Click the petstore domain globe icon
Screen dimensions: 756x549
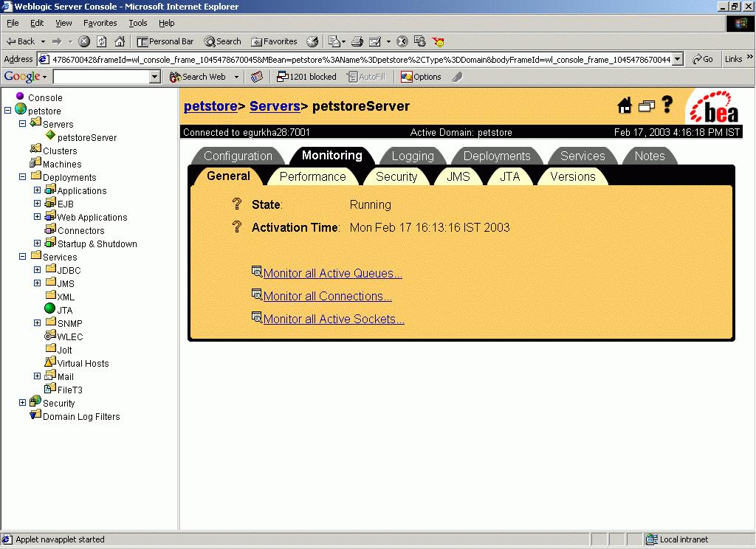click(x=20, y=109)
